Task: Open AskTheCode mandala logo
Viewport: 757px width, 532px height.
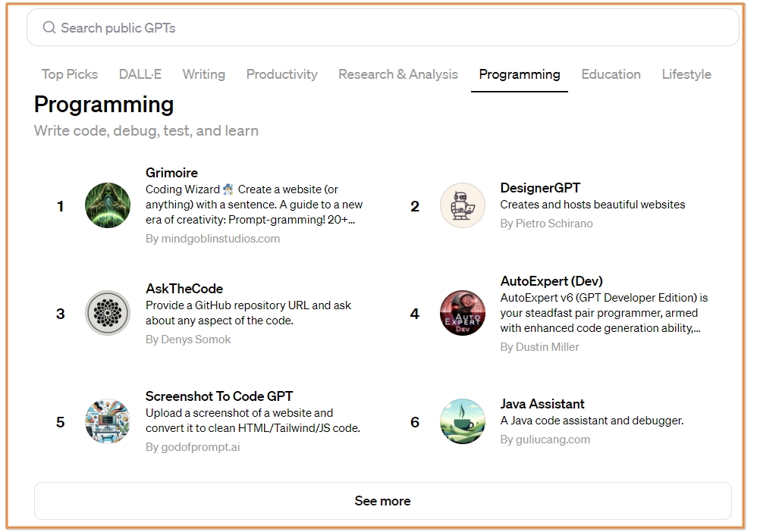Action: point(108,313)
